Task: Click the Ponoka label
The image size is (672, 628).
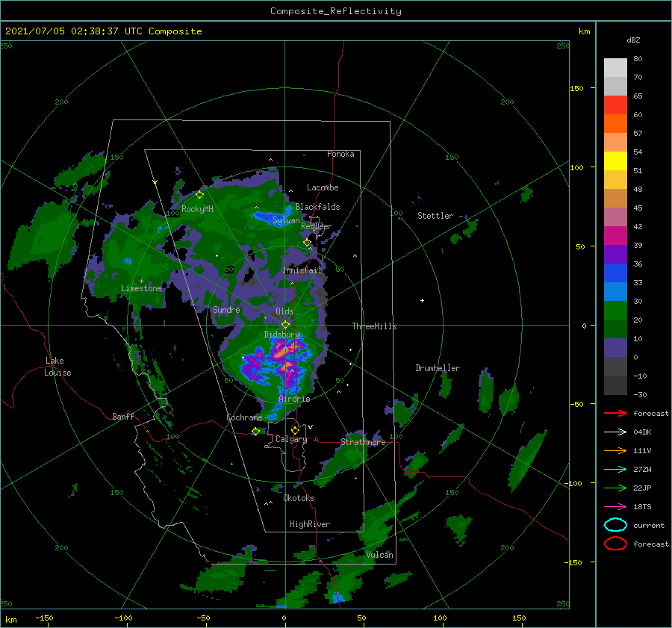Action: click(340, 154)
